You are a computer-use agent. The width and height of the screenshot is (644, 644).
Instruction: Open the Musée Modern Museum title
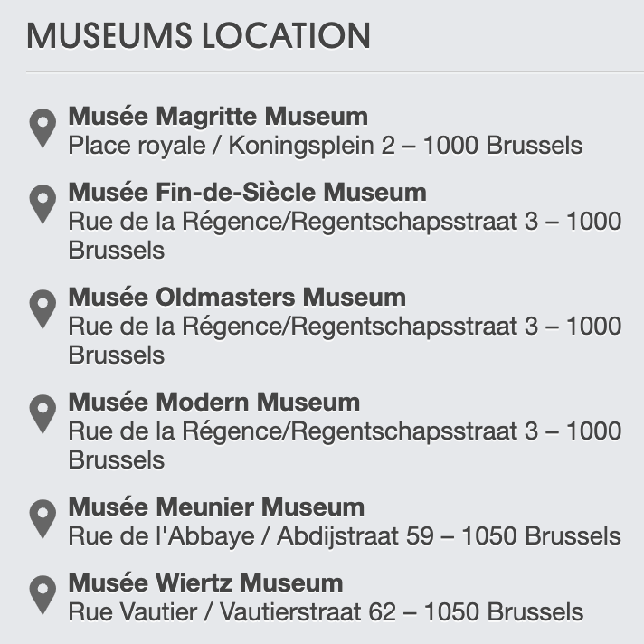point(214,402)
